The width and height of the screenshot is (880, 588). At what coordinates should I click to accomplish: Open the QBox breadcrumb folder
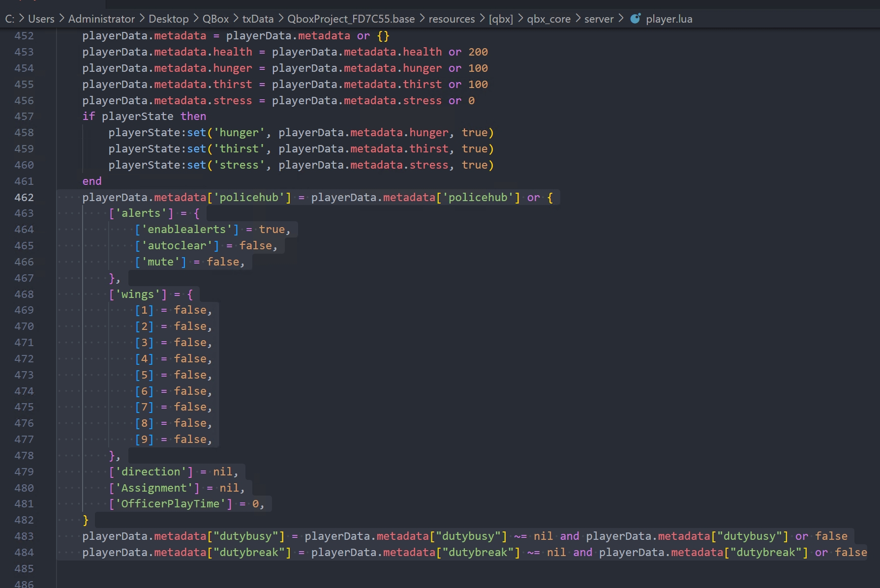[215, 19]
